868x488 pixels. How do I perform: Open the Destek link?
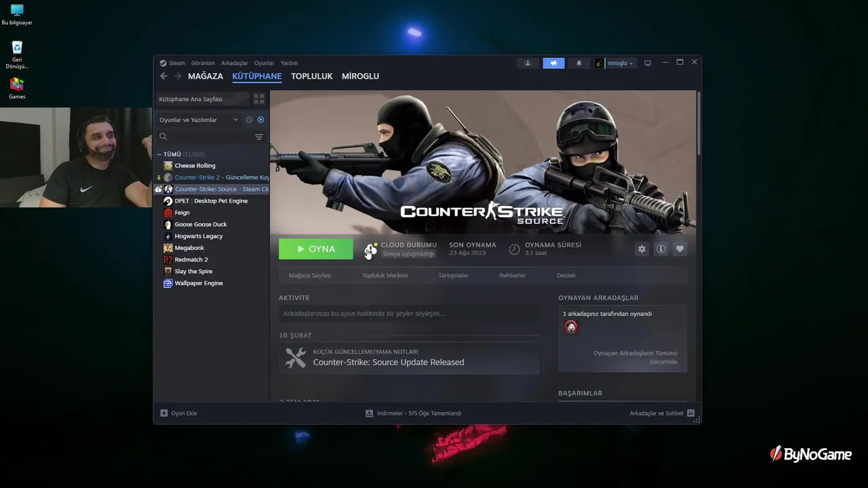click(566, 276)
